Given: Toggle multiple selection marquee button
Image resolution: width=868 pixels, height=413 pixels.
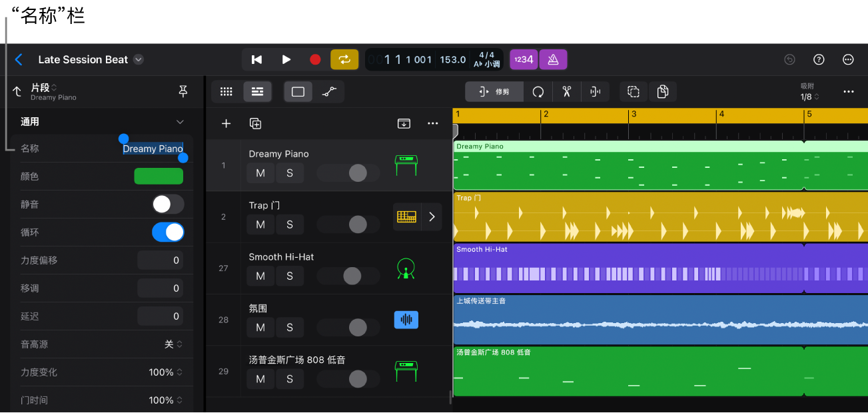Looking at the screenshot, I should (634, 92).
